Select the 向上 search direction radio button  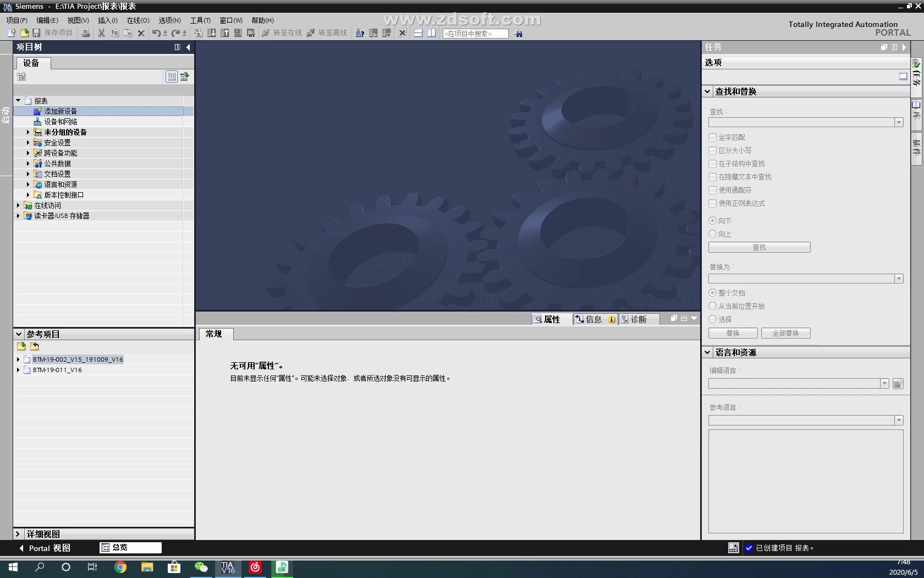pyautogui.click(x=712, y=234)
